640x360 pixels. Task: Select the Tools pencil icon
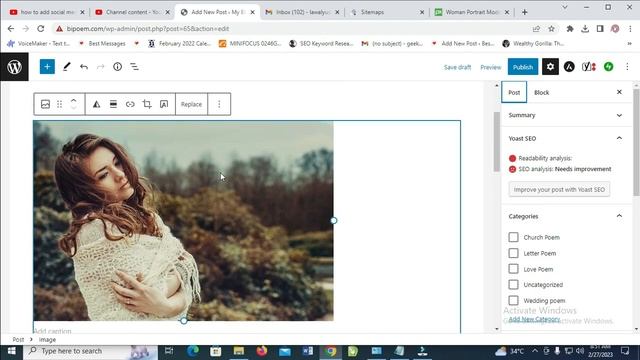click(67, 67)
